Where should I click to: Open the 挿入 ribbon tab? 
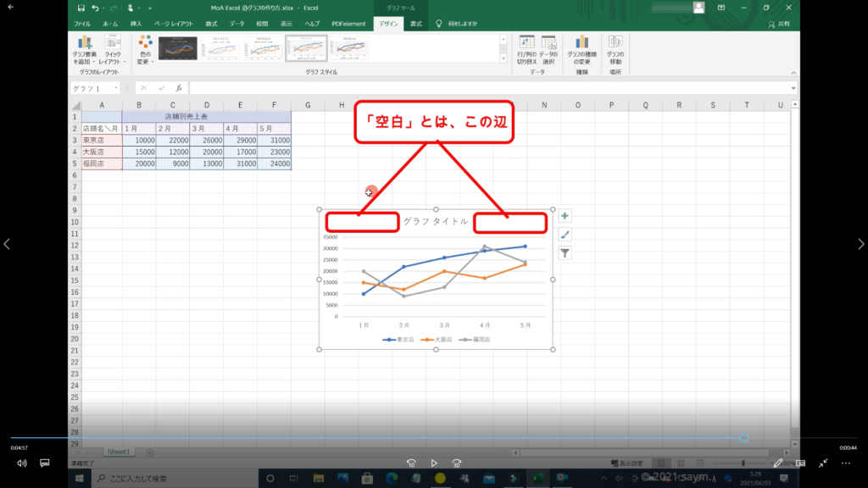pyautogui.click(x=136, y=24)
